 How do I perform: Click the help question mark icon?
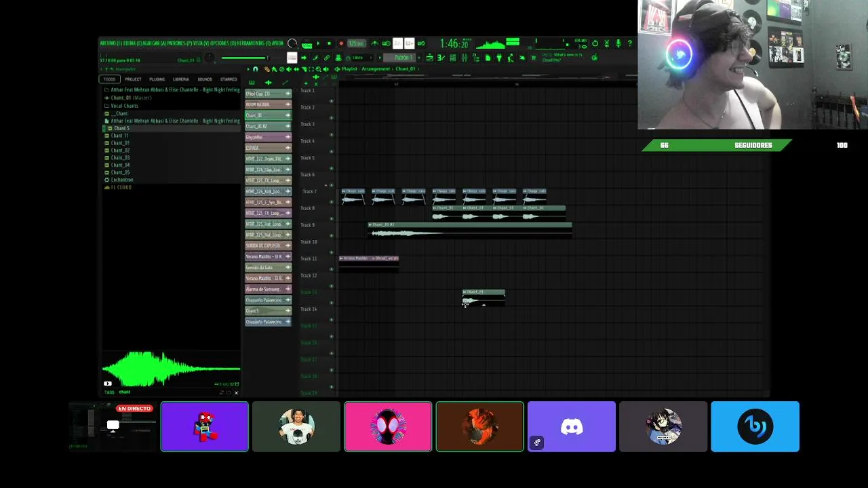click(x=630, y=43)
